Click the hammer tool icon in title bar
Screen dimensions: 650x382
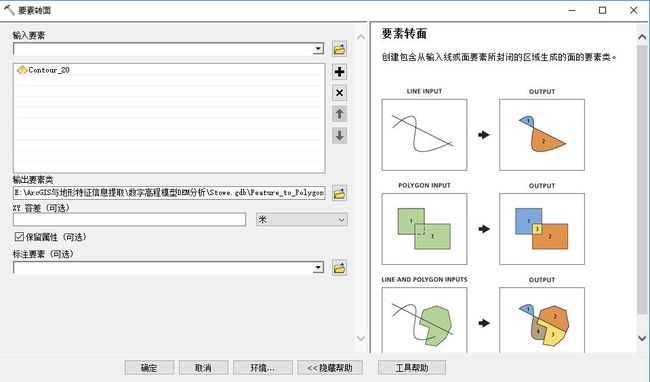[9, 10]
